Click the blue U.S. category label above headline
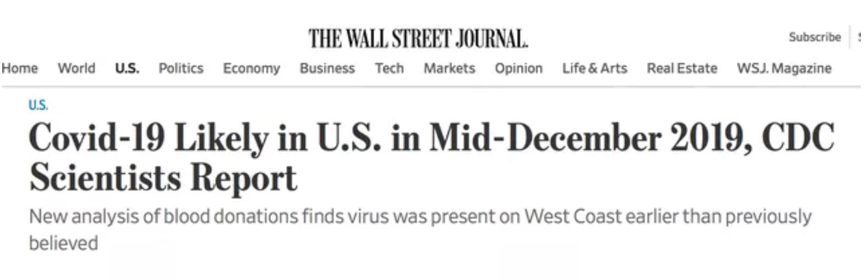This screenshot has height=280, width=868. [x=38, y=105]
